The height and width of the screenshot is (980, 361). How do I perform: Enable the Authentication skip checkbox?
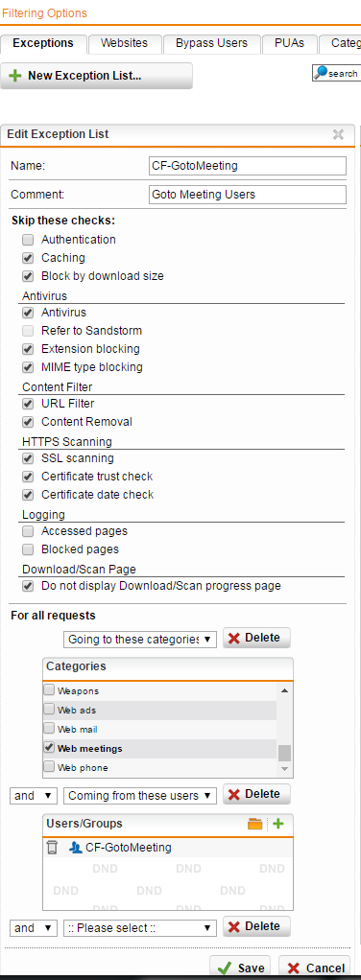[28, 240]
